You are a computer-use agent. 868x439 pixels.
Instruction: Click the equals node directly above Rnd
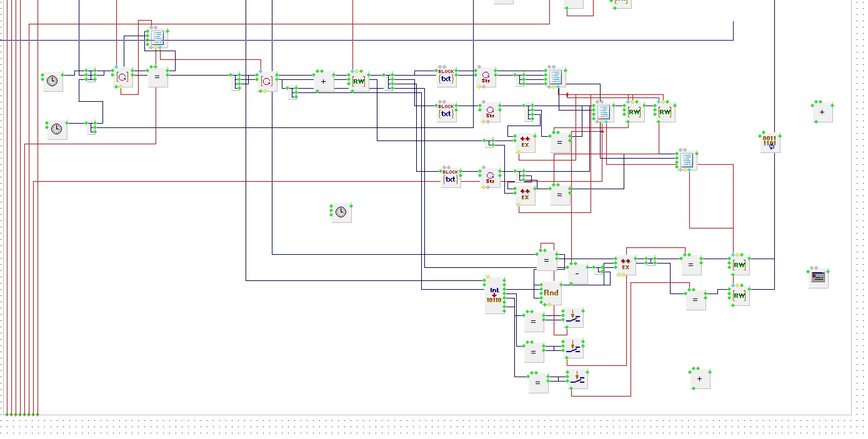pos(546,260)
